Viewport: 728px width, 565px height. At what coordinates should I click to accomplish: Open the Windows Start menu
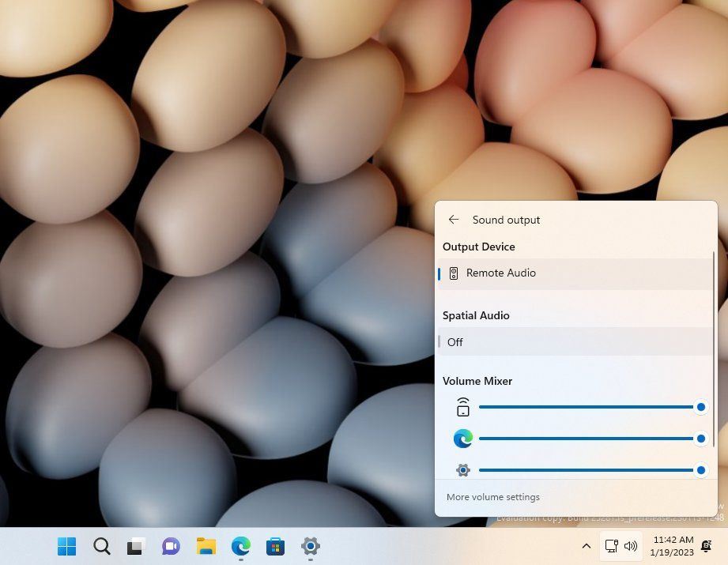click(x=67, y=546)
